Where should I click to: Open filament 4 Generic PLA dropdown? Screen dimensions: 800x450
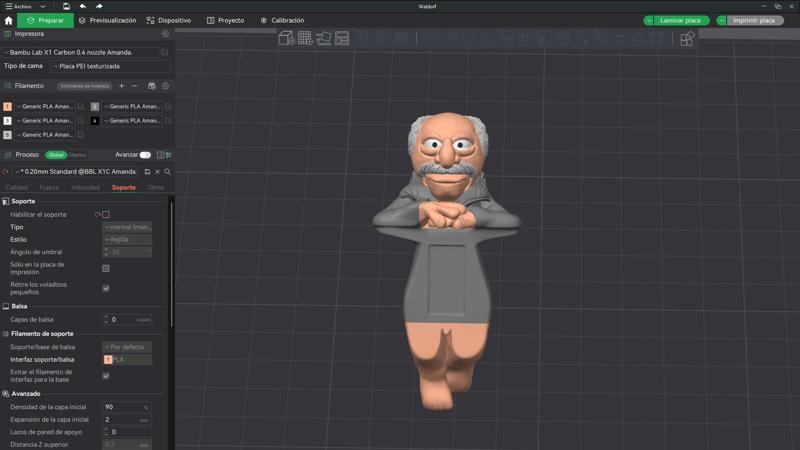click(133, 120)
